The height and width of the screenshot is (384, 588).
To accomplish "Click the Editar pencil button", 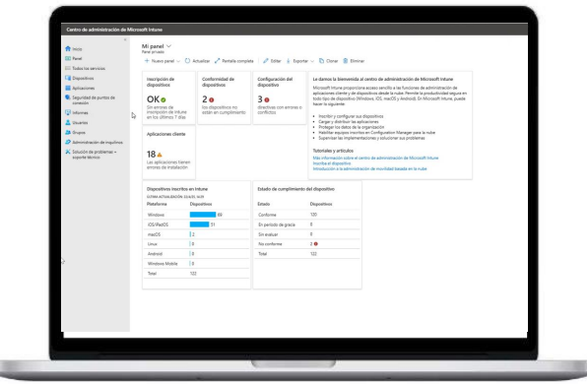I will (272, 61).
